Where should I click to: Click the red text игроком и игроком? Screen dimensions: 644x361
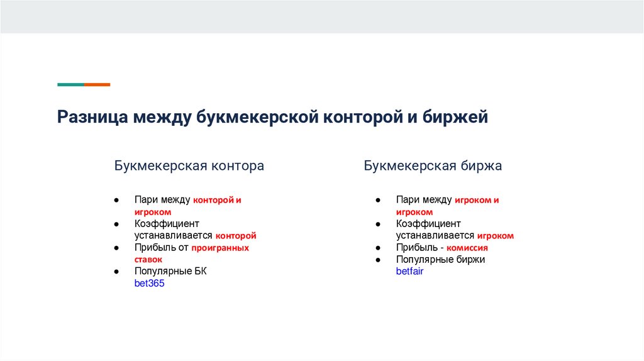click(x=447, y=206)
